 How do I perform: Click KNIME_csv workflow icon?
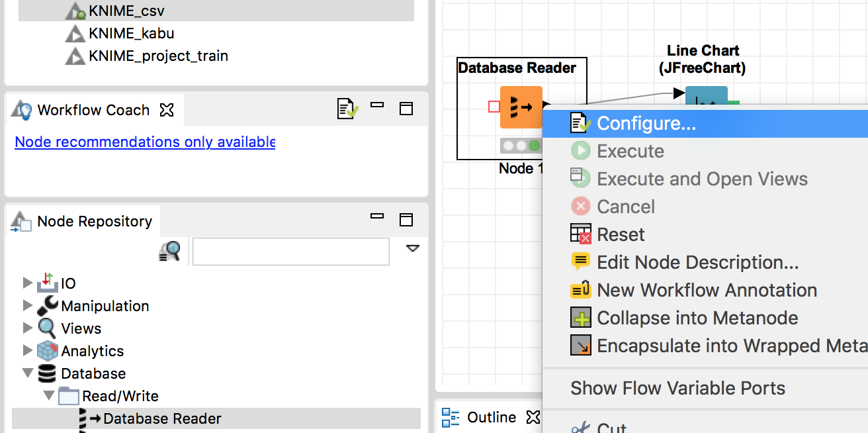click(75, 11)
